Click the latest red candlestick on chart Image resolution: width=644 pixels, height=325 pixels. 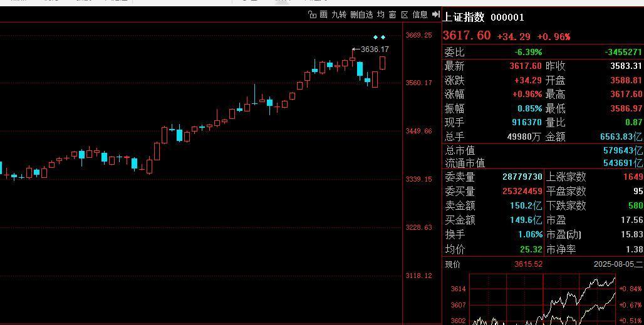point(382,63)
